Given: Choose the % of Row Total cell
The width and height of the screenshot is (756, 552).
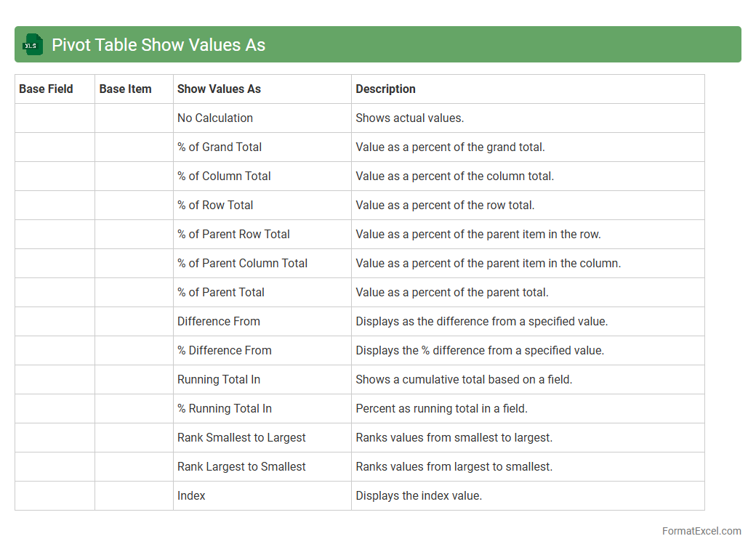Looking at the screenshot, I should 215,206.
